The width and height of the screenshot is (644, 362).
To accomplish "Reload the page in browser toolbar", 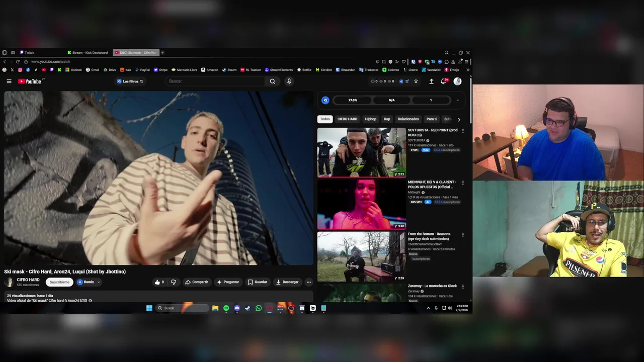I will (x=18, y=61).
